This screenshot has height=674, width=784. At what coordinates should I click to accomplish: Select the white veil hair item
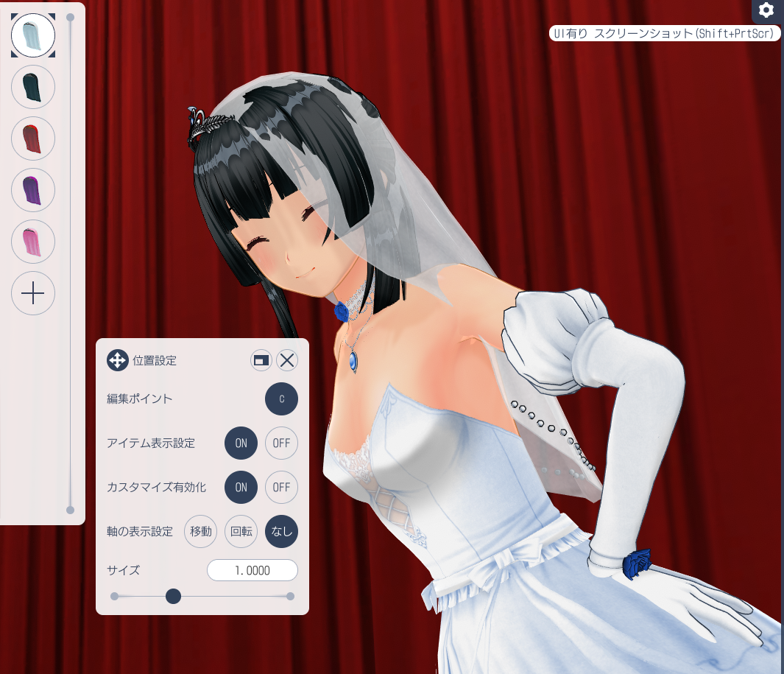point(33,35)
